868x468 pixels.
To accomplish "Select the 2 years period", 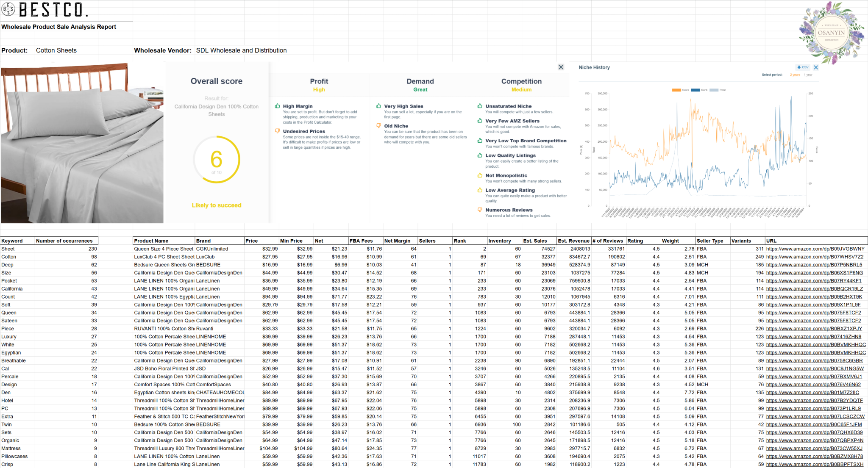I will click(x=795, y=75).
